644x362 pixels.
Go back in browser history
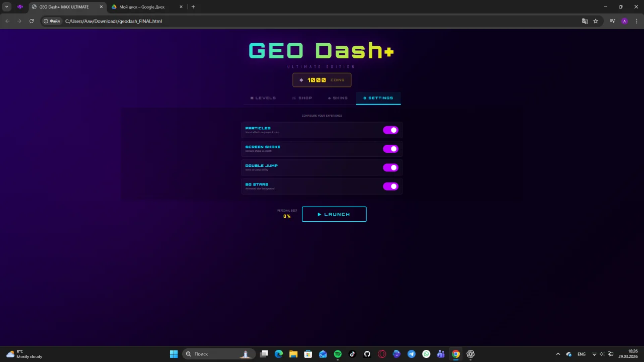click(x=7, y=21)
